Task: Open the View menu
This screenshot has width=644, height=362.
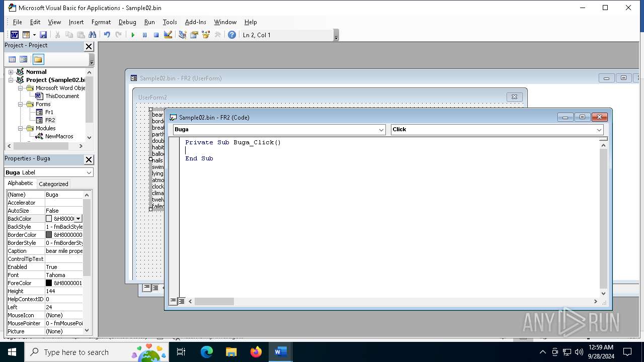Action: [54, 22]
